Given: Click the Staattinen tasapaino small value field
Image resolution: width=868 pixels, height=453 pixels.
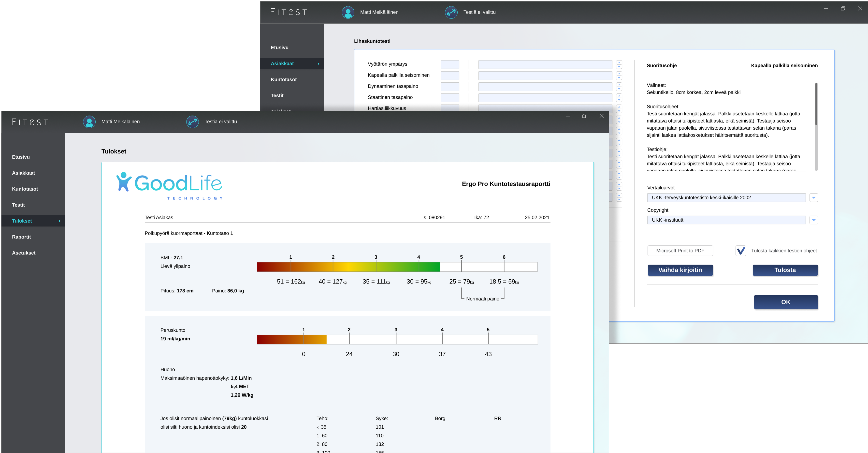Looking at the screenshot, I should [x=450, y=98].
